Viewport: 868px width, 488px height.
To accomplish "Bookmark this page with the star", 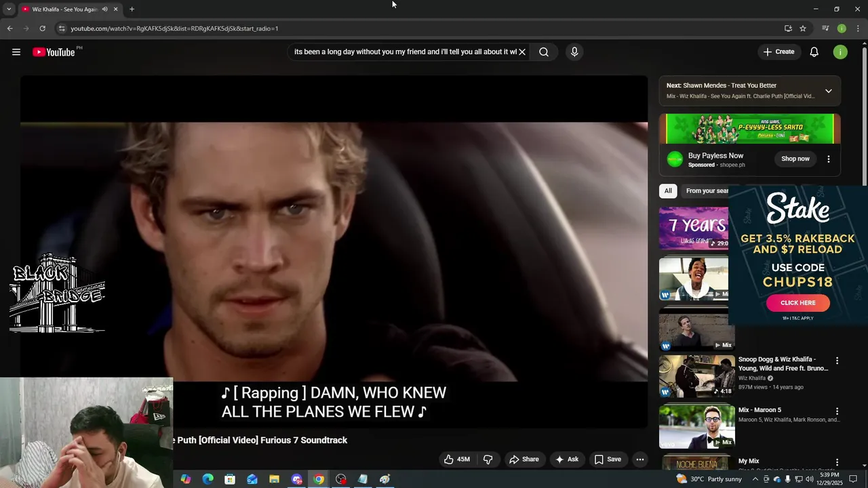I will tap(803, 28).
